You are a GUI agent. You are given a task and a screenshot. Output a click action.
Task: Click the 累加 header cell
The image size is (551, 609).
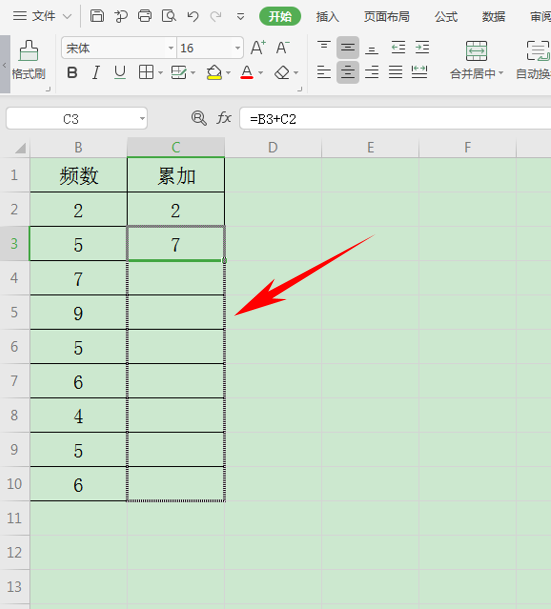[176, 175]
